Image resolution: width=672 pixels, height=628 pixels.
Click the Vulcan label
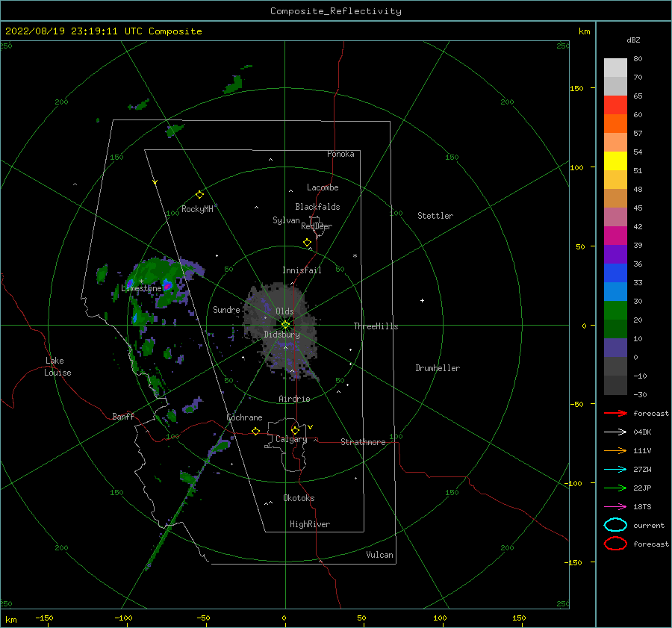pos(379,555)
